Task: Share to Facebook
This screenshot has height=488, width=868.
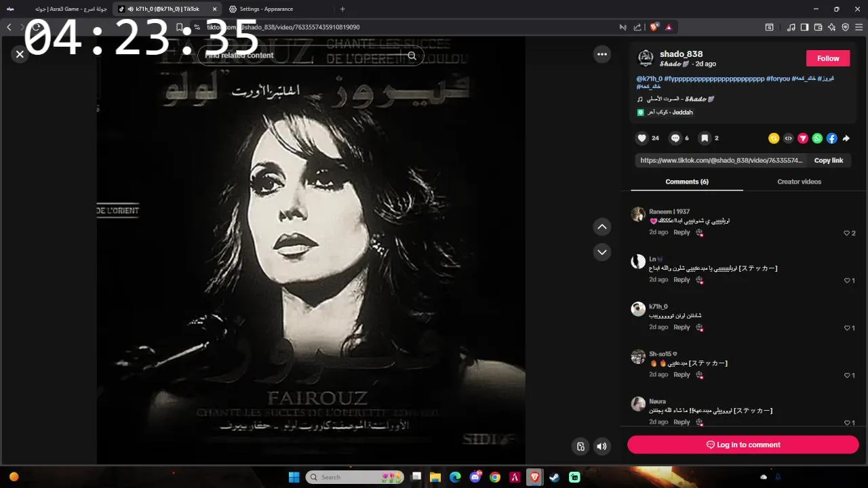Action: [x=832, y=138]
